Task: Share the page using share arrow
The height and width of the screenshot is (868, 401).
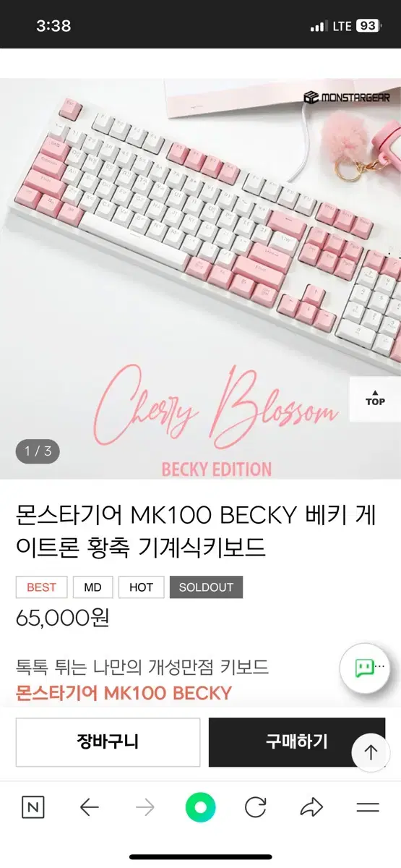Action: click(311, 807)
